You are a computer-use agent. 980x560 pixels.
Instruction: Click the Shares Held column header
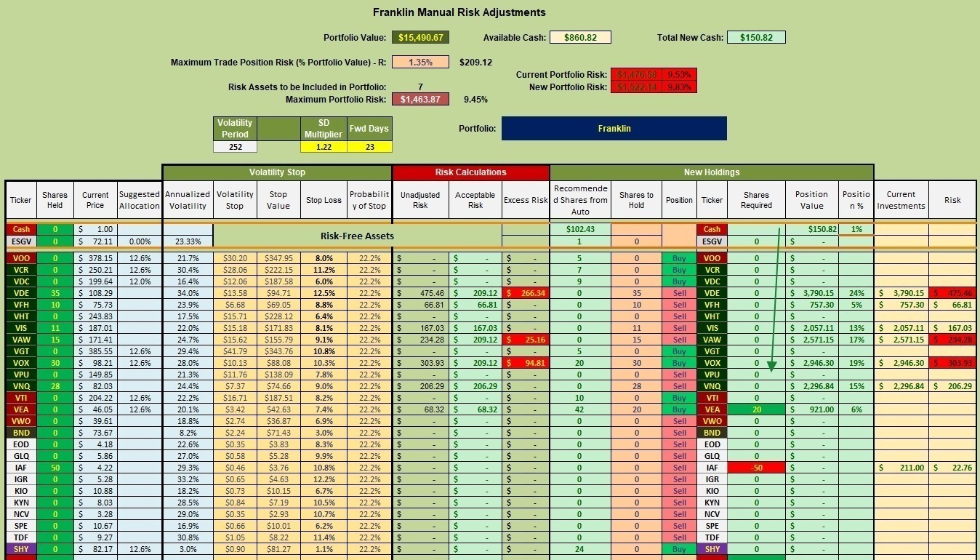click(55, 200)
